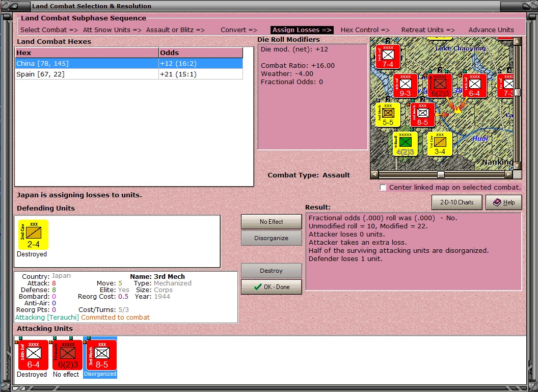Click the Hex column header

(x=87, y=53)
